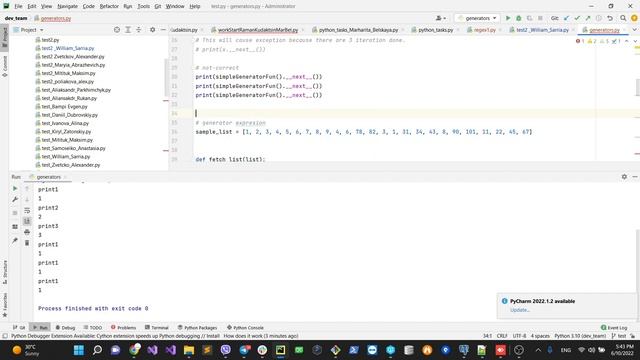Open Git history clock icon
This screenshot has height=360, width=640.
coord(598,18)
